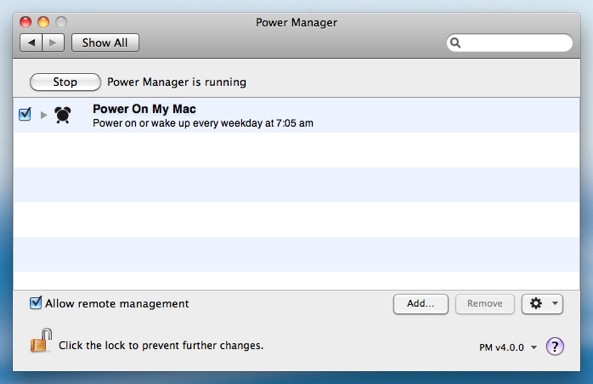Image resolution: width=593 pixels, height=384 pixels.
Task: Go forward with the right arrow button
Action: tap(53, 43)
